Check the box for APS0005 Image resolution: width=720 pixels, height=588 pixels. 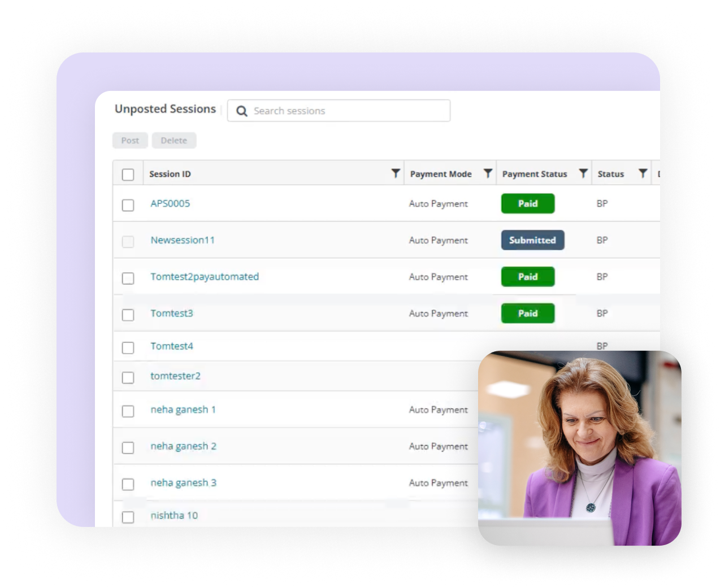[x=128, y=205]
